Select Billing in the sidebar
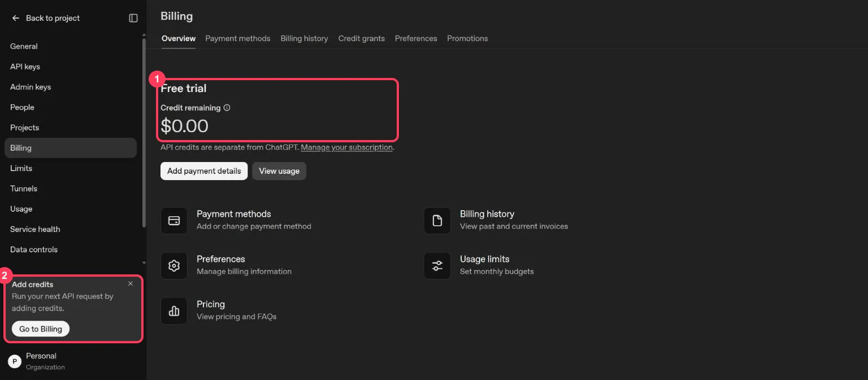The width and height of the screenshot is (868, 380). 71,148
